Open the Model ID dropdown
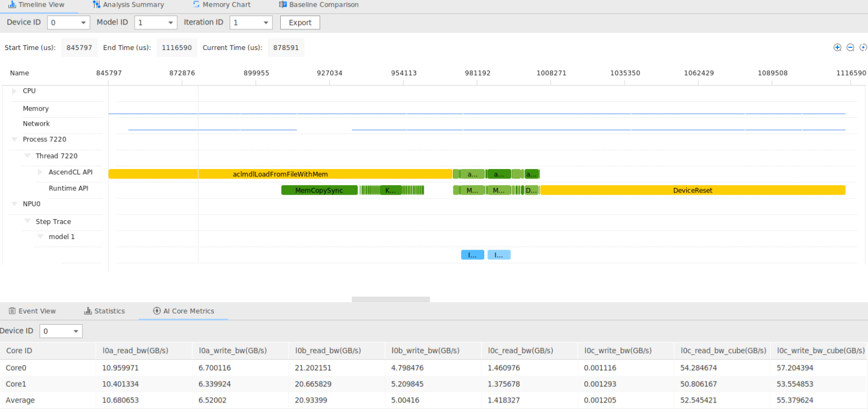868x412 pixels. pos(156,23)
